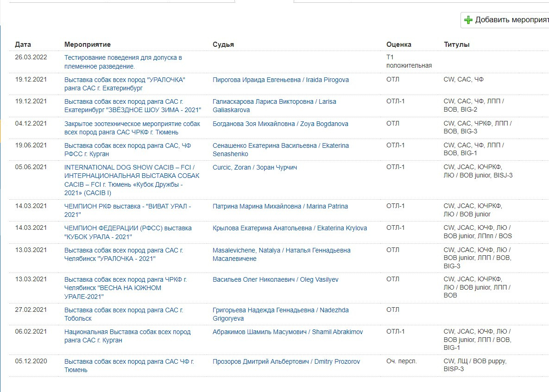Click judge Curcic, Zoran link

254,167
